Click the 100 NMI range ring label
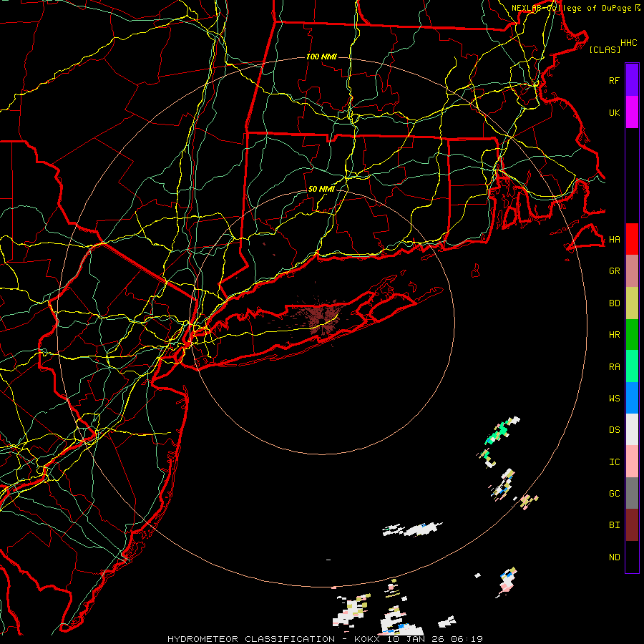 pyautogui.click(x=321, y=57)
